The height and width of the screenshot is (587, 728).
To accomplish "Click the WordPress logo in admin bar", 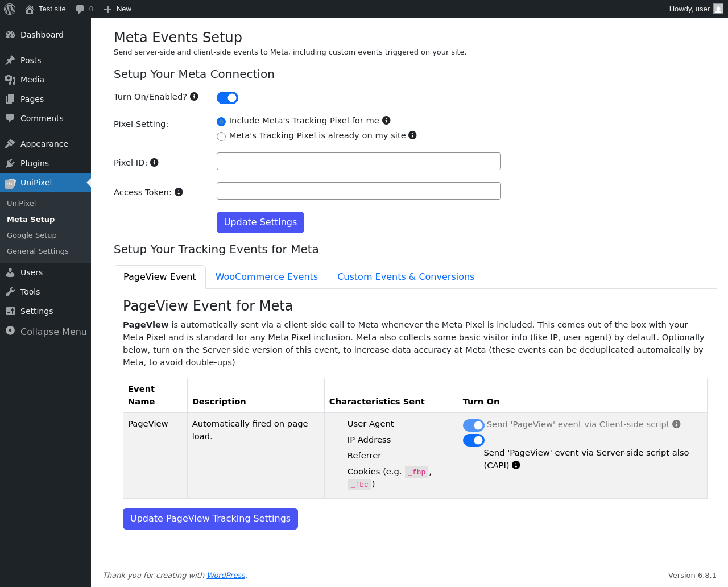I will pyautogui.click(x=10, y=9).
